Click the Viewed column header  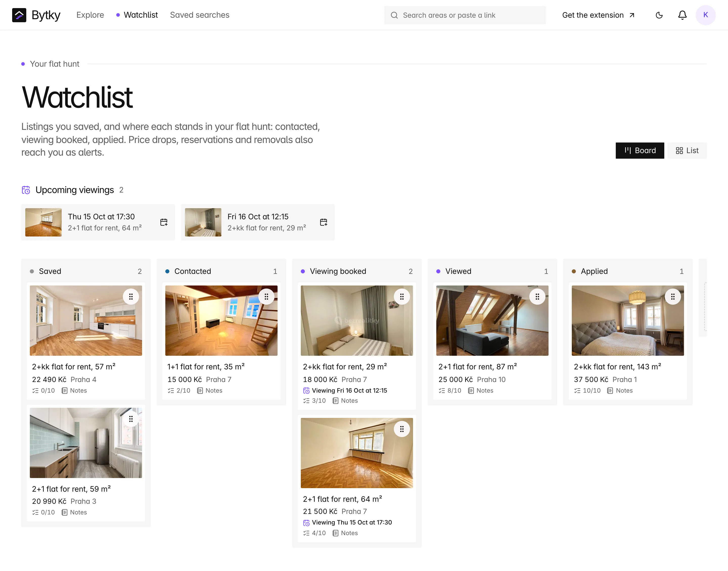(492, 271)
